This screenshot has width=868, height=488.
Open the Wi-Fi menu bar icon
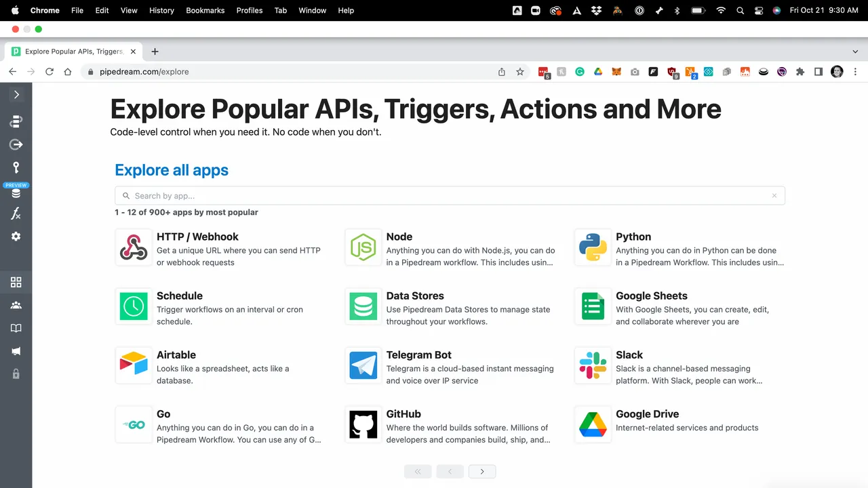pyautogui.click(x=721, y=10)
